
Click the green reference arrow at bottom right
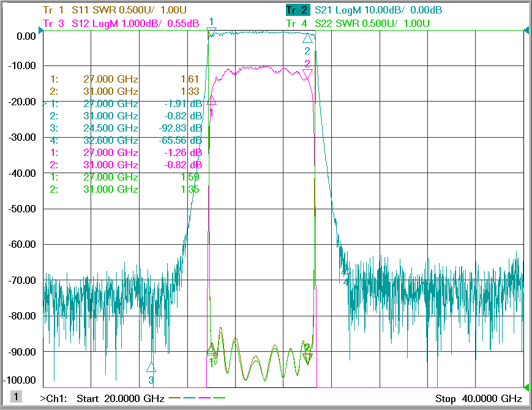point(526,387)
